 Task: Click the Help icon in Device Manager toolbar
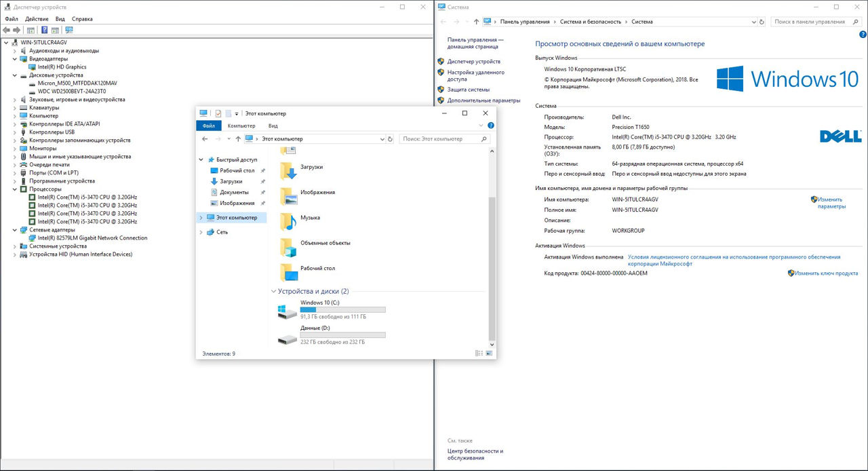[x=45, y=30]
